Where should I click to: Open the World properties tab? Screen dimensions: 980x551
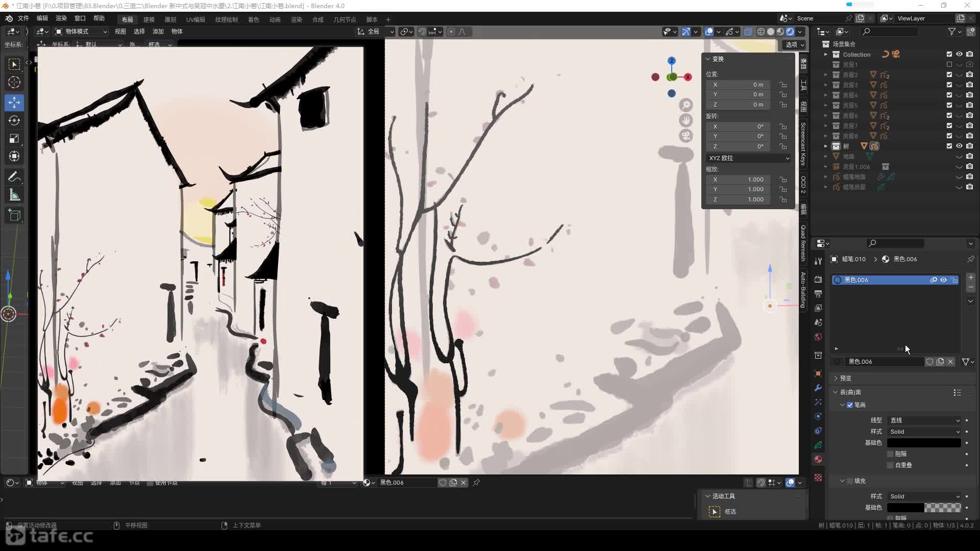click(x=818, y=337)
